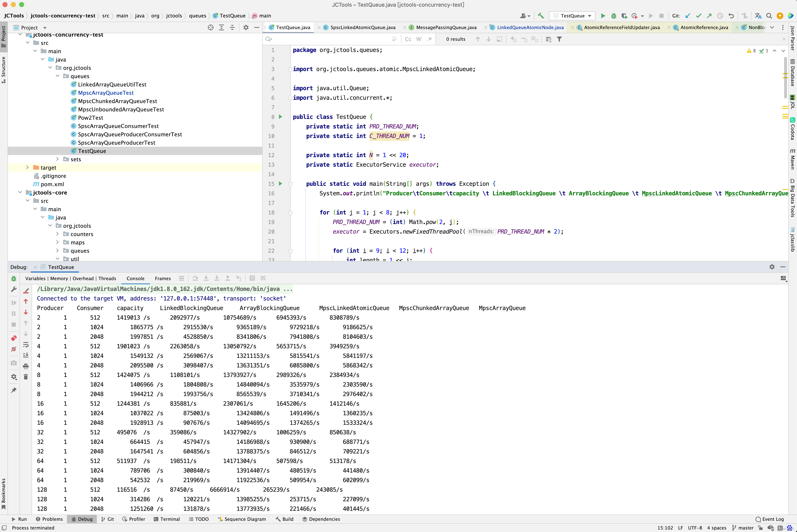The image size is (797, 532).
Task: Show Git history clock icon
Action: (x=720, y=16)
